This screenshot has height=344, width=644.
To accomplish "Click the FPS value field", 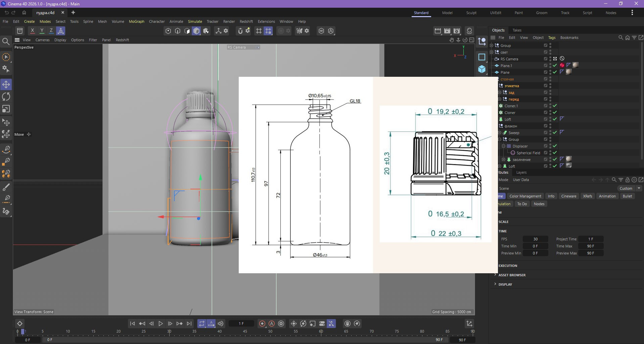I will [x=535, y=239].
